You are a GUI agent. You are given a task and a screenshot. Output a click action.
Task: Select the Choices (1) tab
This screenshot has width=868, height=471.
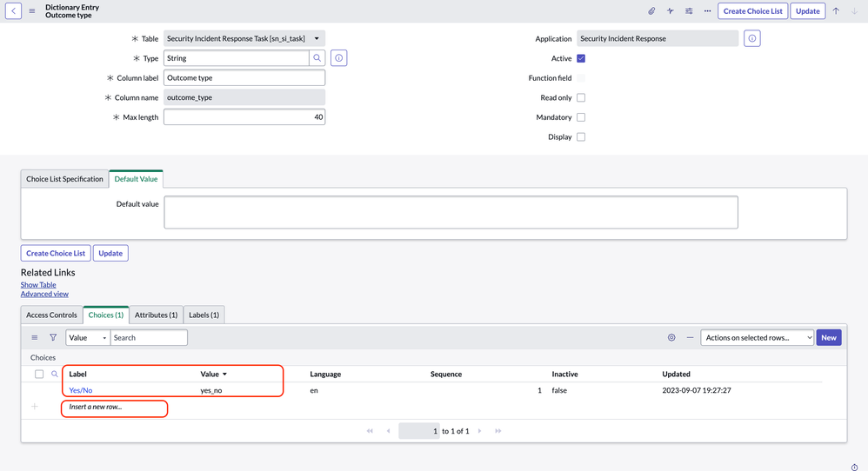click(106, 315)
